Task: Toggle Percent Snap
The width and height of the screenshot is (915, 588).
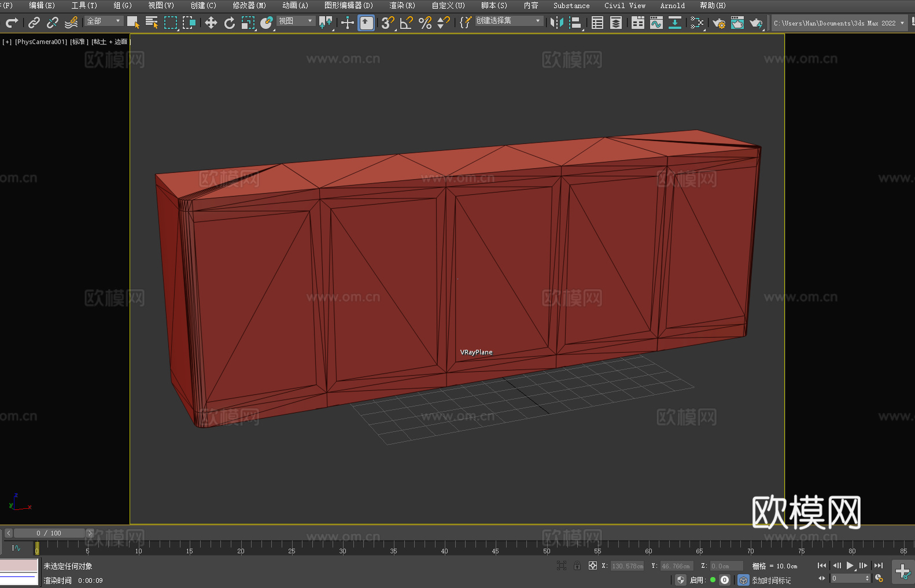Action: [x=425, y=23]
